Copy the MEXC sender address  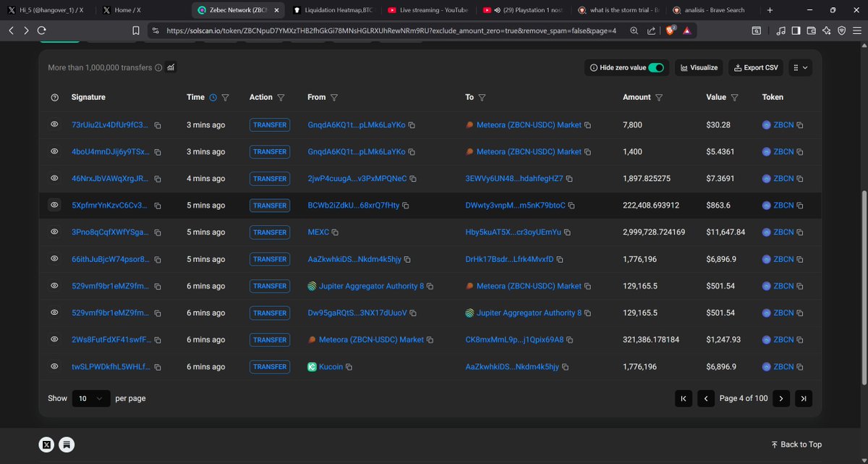click(335, 232)
